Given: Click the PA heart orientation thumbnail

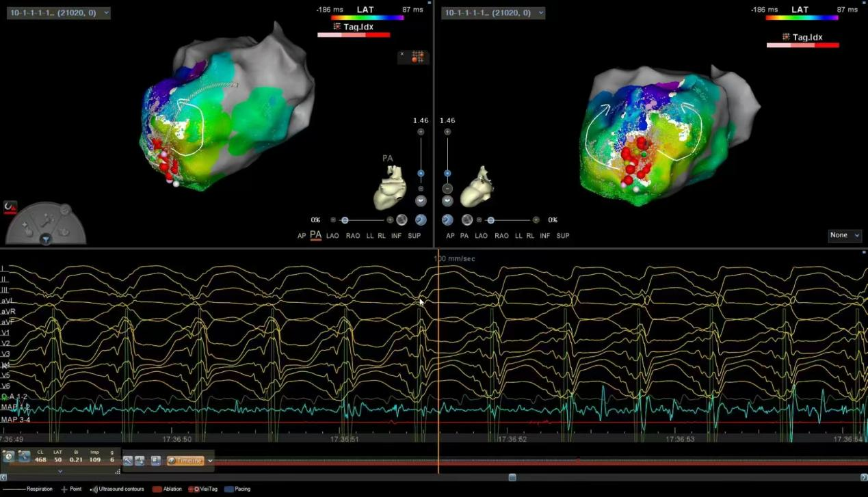Looking at the screenshot, I should coord(390,187).
